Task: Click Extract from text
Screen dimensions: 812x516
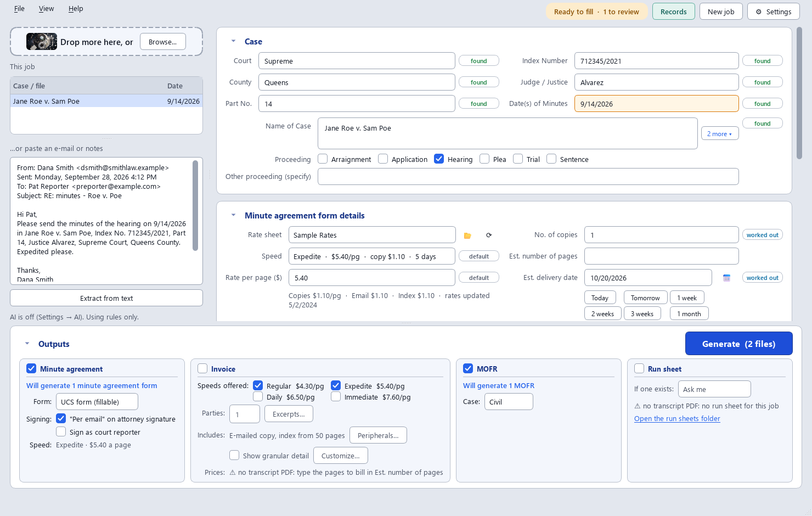Action: [x=106, y=298]
